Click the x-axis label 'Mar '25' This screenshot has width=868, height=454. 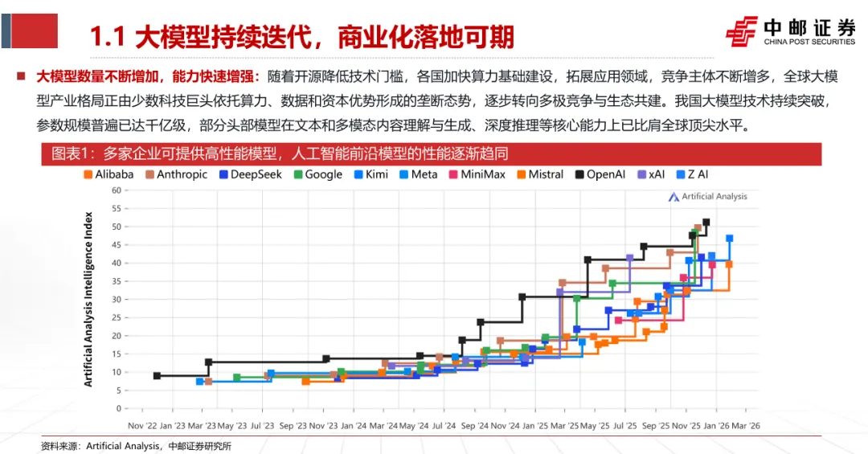tap(565, 426)
